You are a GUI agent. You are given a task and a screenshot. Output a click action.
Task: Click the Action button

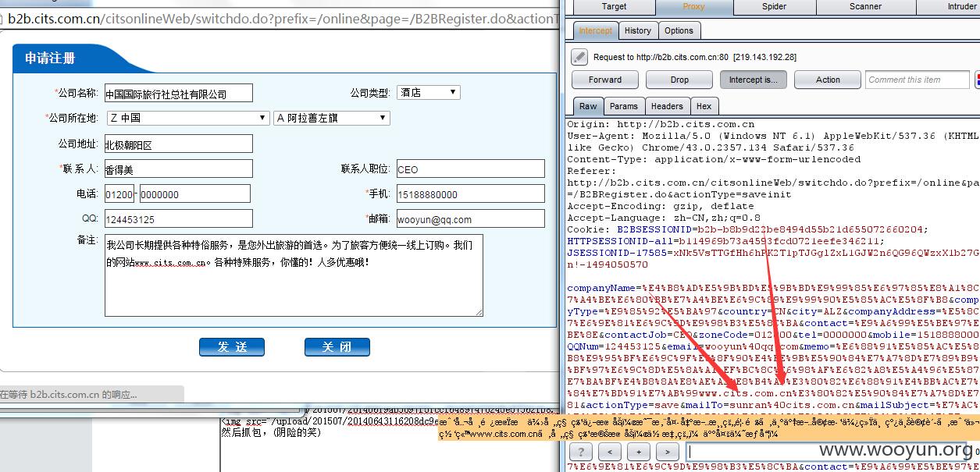point(828,80)
